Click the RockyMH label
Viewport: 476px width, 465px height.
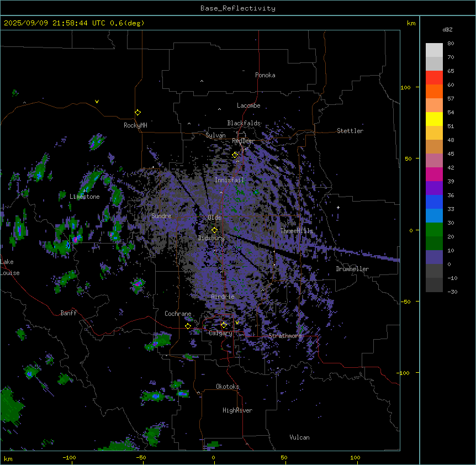point(135,125)
